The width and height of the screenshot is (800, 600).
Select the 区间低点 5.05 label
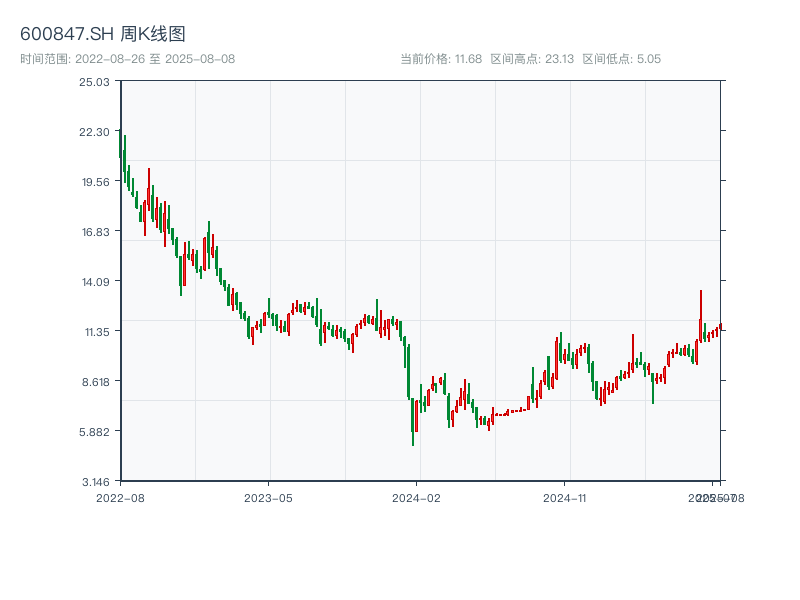tap(621, 59)
